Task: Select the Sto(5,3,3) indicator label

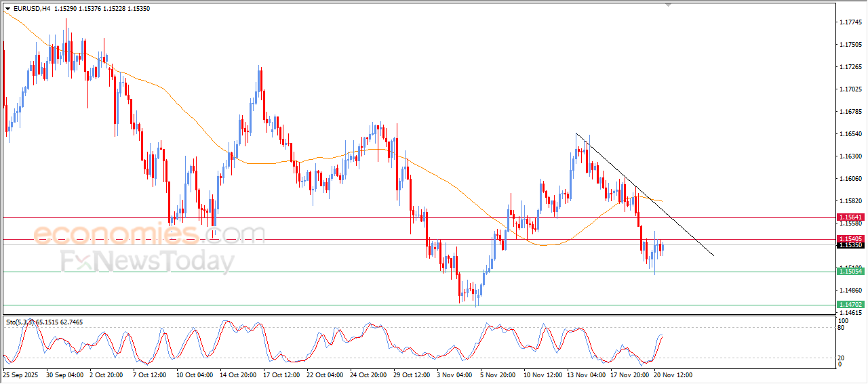Action: click(22, 322)
